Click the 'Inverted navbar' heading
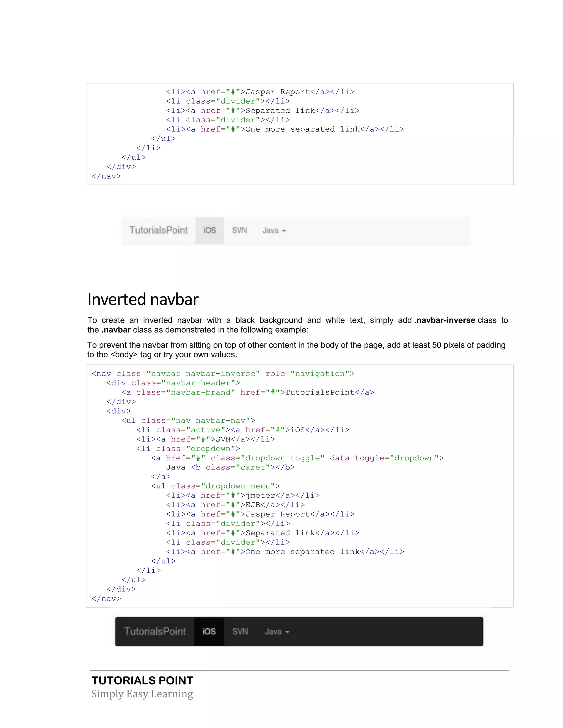The width and height of the screenshot is (563, 728). (143, 299)
